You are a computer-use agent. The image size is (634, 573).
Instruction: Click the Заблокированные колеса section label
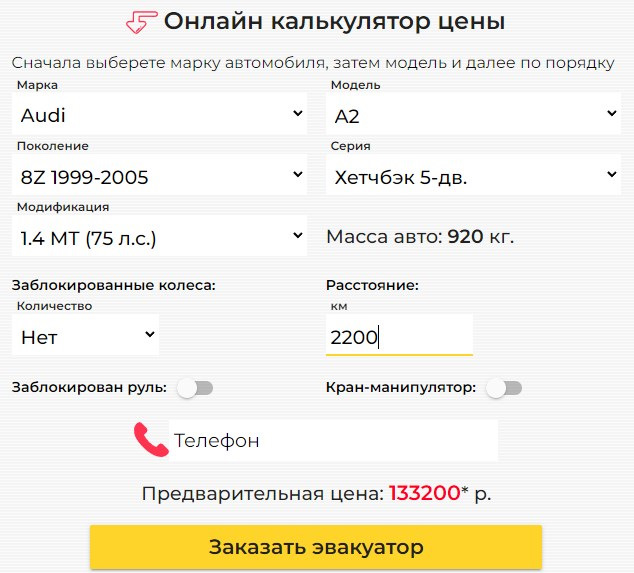[x=114, y=285]
